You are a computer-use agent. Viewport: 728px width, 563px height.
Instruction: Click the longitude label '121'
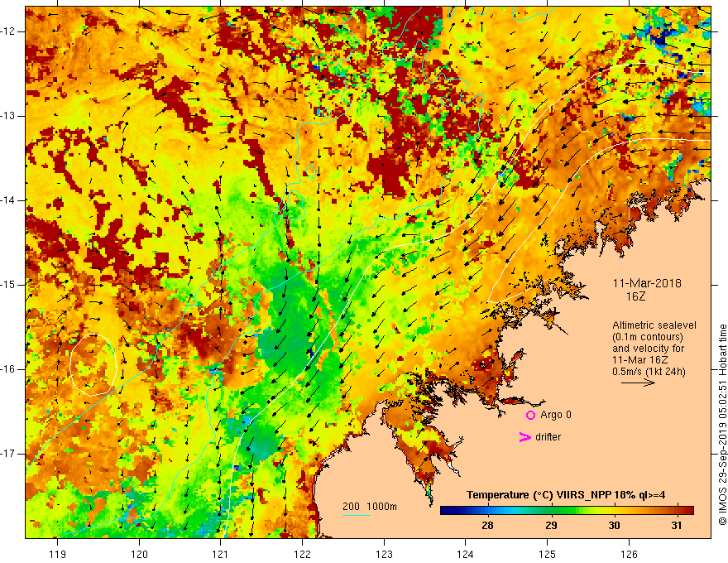click(x=221, y=554)
